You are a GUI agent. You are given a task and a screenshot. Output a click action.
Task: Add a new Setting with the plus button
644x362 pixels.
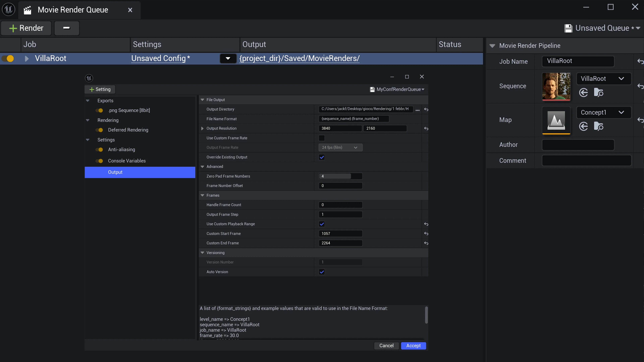tap(100, 89)
